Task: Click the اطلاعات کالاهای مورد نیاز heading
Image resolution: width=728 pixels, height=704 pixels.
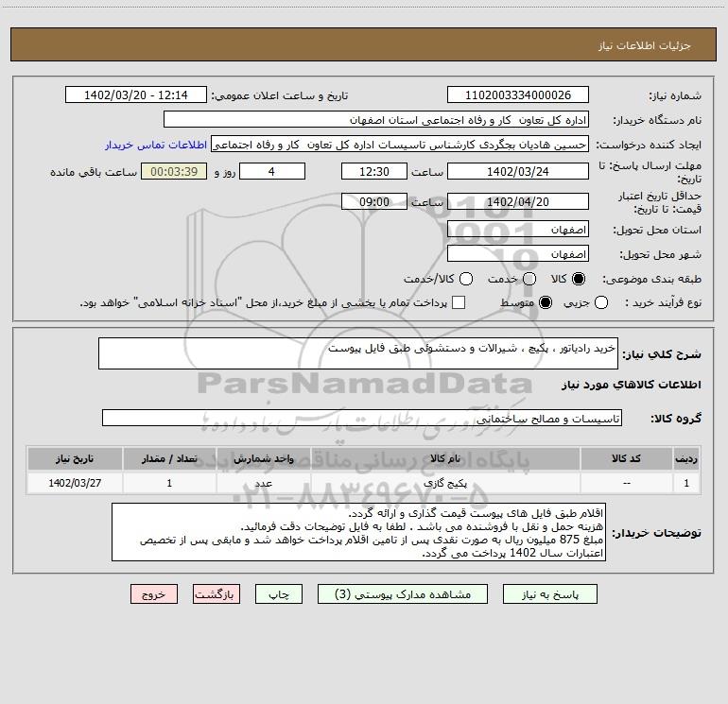Action: point(631,385)
